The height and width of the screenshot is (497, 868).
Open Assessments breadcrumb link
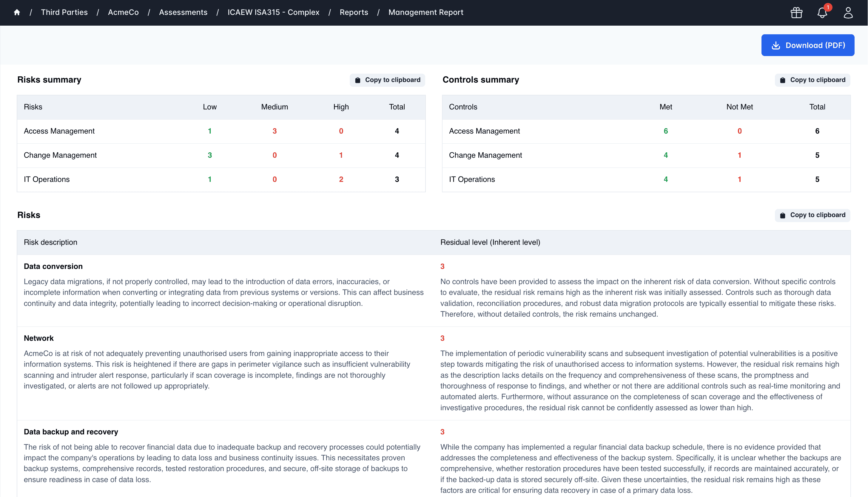coord(183,13)
